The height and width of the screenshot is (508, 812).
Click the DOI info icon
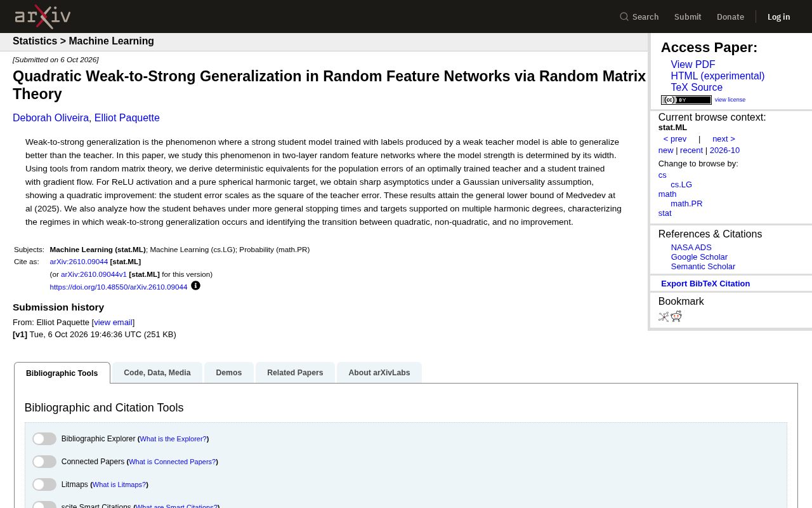(195, 286)
